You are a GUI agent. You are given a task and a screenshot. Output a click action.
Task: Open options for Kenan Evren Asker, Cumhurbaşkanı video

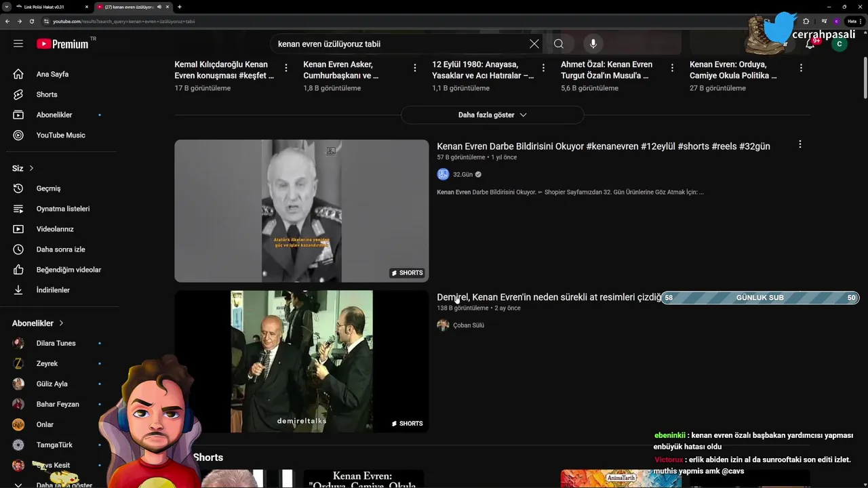[415, 68]
